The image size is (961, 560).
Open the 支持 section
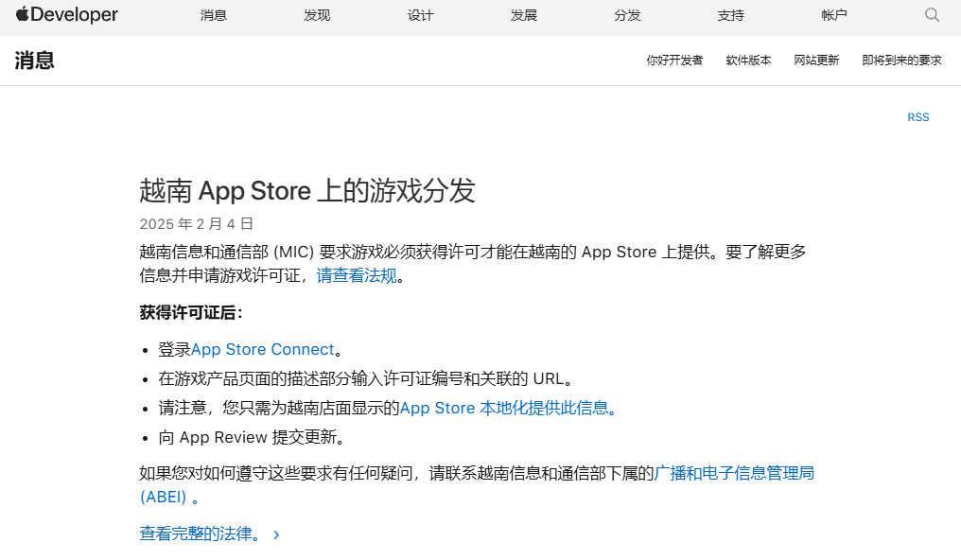(730, 16)
